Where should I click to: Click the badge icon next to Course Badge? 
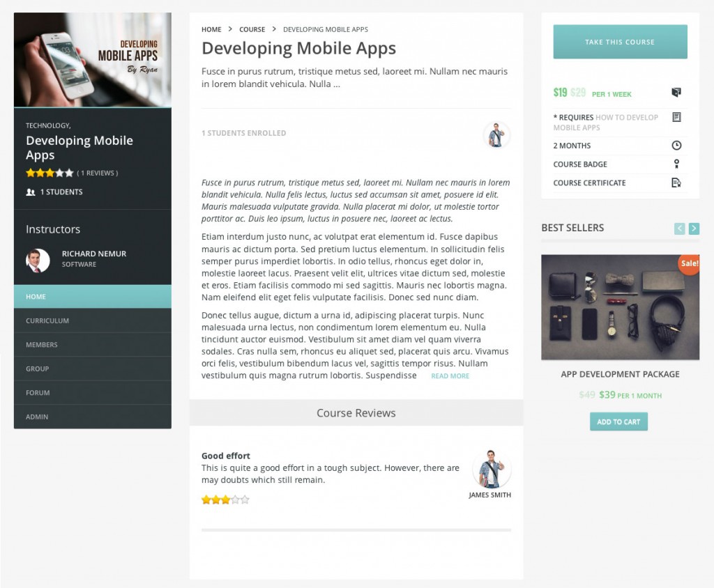point(676,164)
